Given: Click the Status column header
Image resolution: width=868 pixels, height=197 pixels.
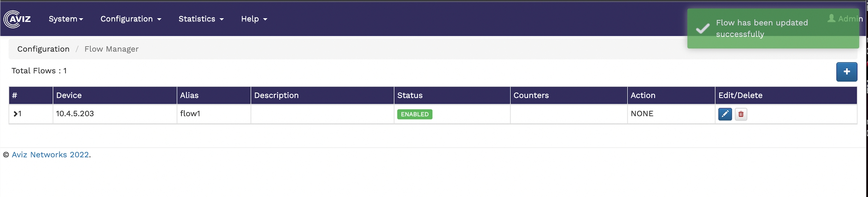Looking at the screenshot, I should pyautogui.click(x=410, y=95).
